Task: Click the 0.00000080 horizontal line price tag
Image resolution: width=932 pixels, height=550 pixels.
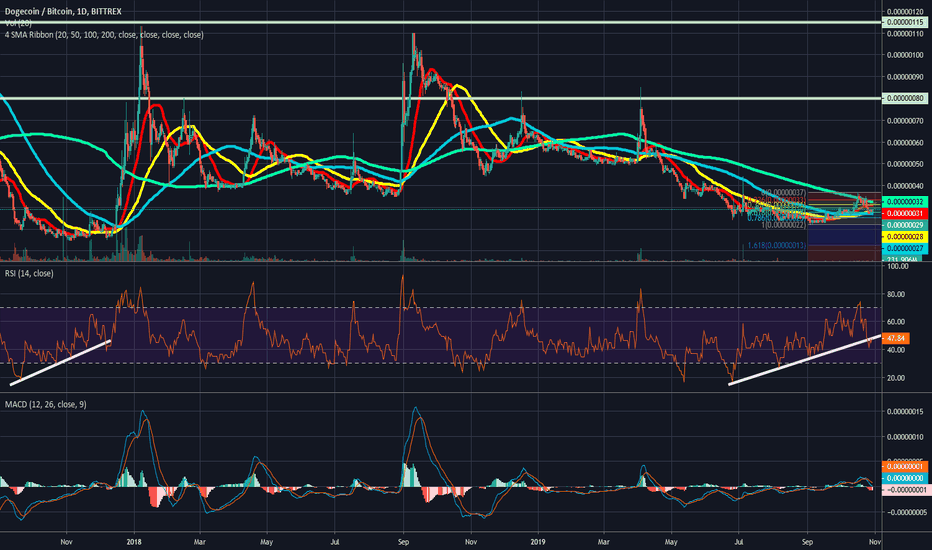Action: (x=903, y=98)
